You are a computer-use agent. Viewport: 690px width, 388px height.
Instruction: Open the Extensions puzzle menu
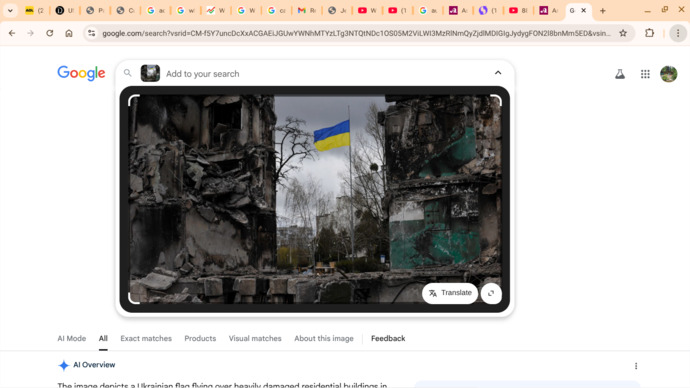coord(650,33)
